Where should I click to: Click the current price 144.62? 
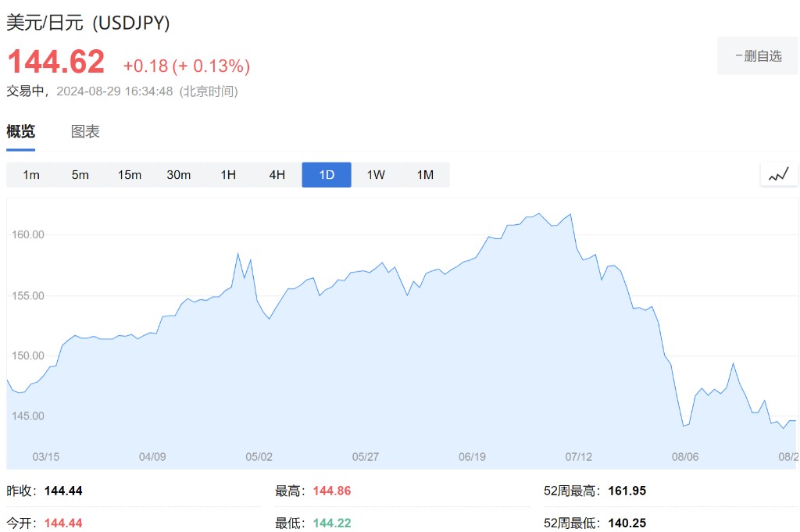[x=56, y=62]
